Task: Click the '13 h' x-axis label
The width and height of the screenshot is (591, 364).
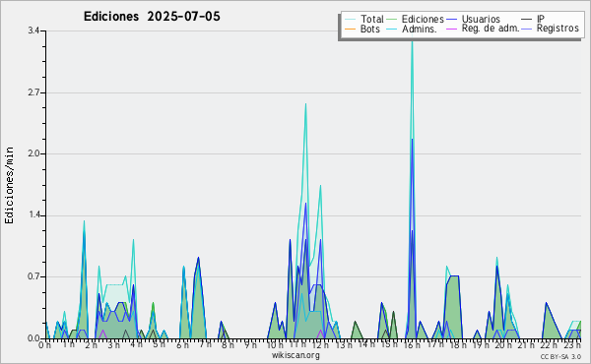Action: point(343,344)
